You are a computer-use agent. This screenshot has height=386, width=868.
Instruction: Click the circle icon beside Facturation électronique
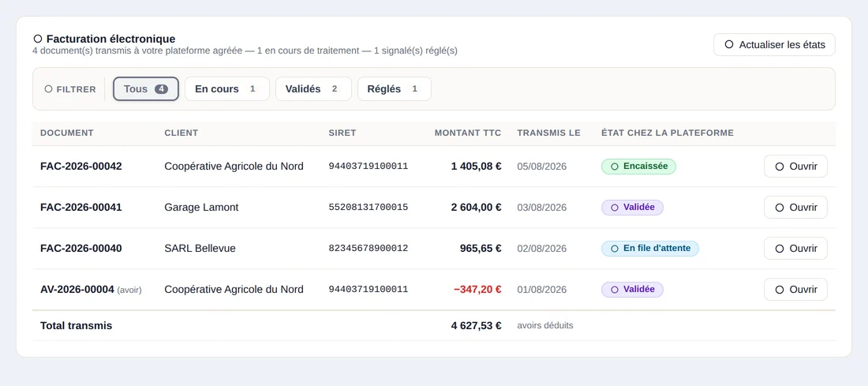[x=38, y=39]
